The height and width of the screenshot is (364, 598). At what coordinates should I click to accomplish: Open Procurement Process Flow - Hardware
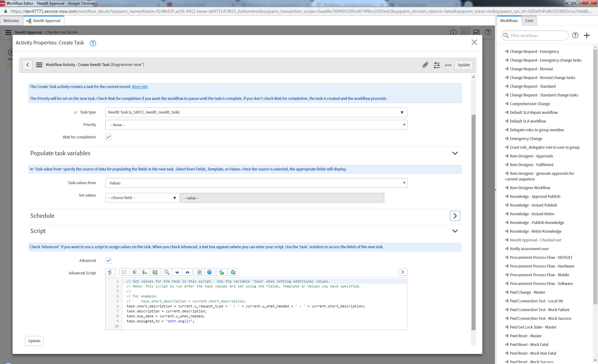542,266
